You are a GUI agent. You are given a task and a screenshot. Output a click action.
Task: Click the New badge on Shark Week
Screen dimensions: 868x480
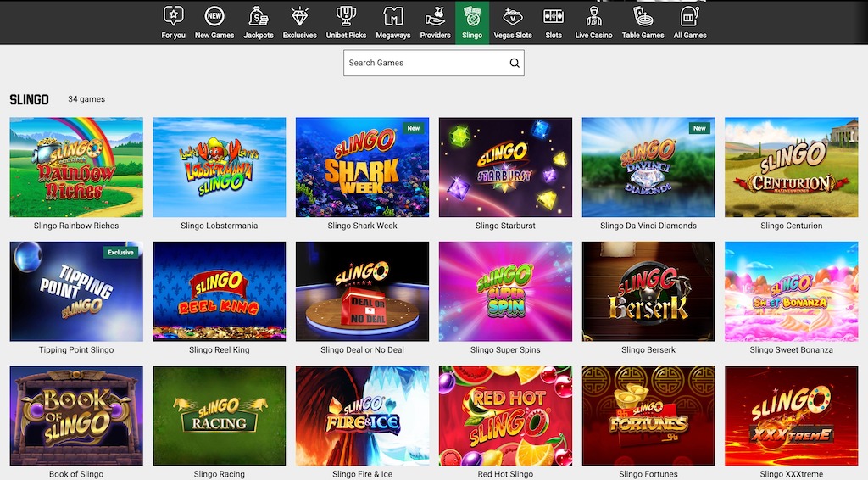[x=414, y=128]
